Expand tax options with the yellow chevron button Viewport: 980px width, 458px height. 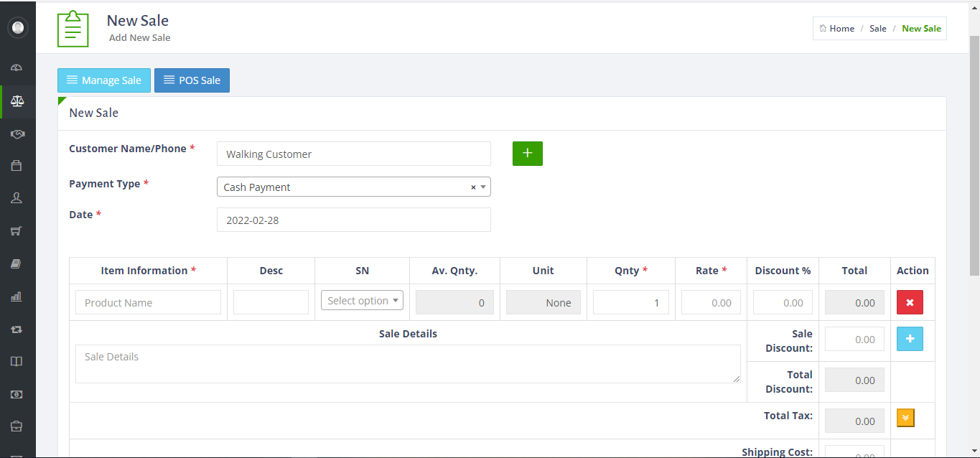coord(905,418)
